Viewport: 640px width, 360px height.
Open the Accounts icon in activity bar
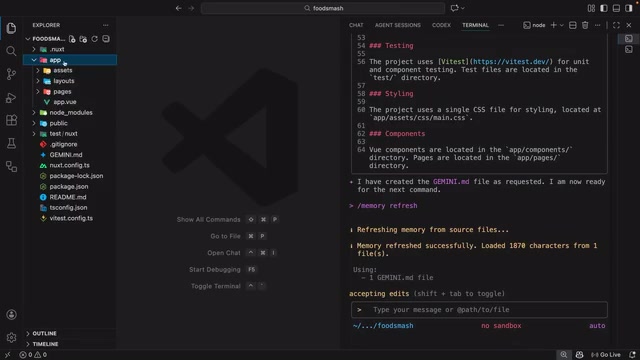11,314
